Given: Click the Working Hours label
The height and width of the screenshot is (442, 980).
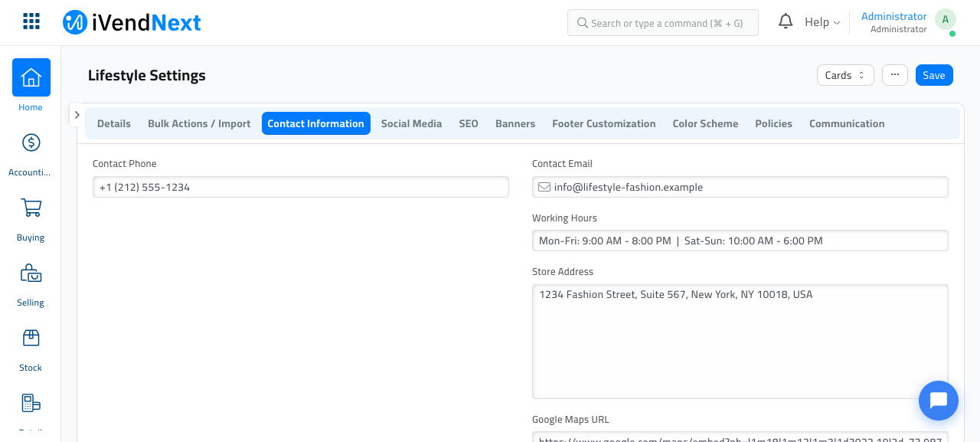Looking at the screenshot, I should 564,218.
